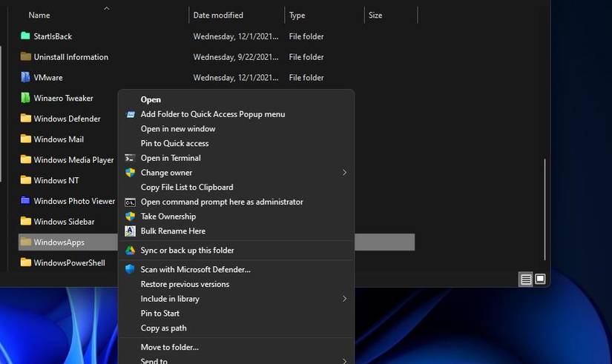Click the Quick Access Popup menu icon

click(131, 114)
